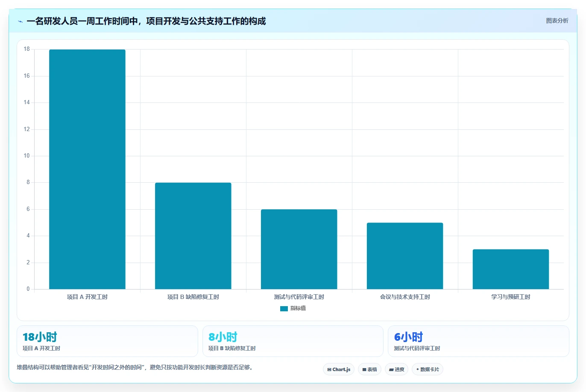Click the footnote about 堆叠结构
This screenshot has height=392, width=586.
point(136,367)
